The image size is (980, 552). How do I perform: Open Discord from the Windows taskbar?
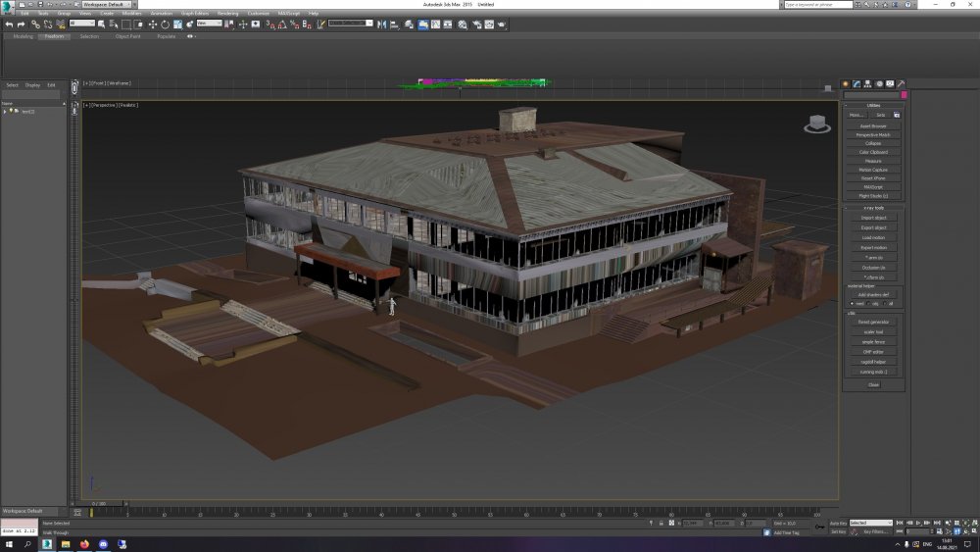[x=103, y=543]
